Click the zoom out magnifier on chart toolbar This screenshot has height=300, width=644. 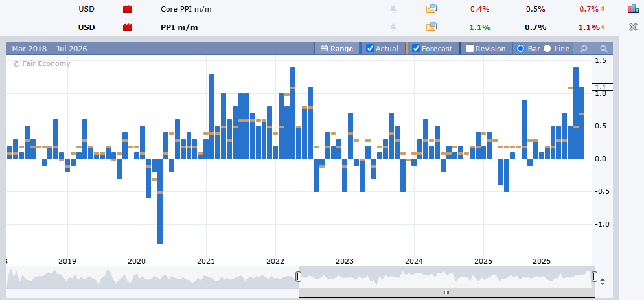click(603, 49)
